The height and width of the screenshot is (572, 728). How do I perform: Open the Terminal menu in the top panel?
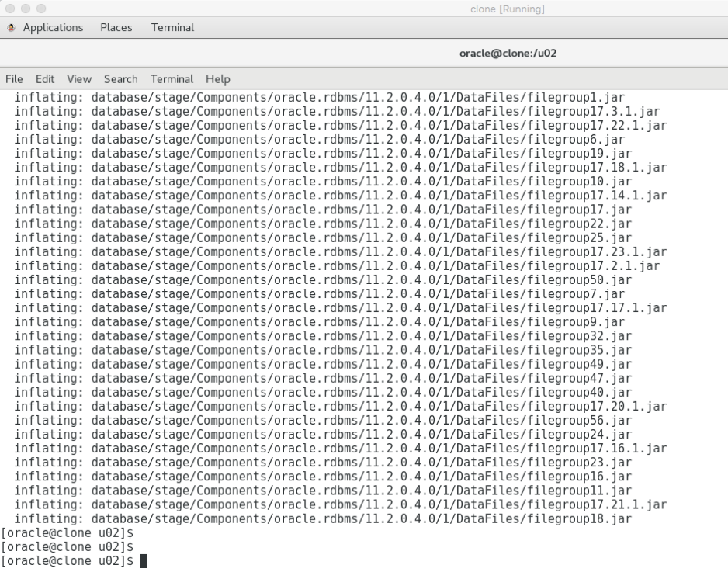pos(172,27)
